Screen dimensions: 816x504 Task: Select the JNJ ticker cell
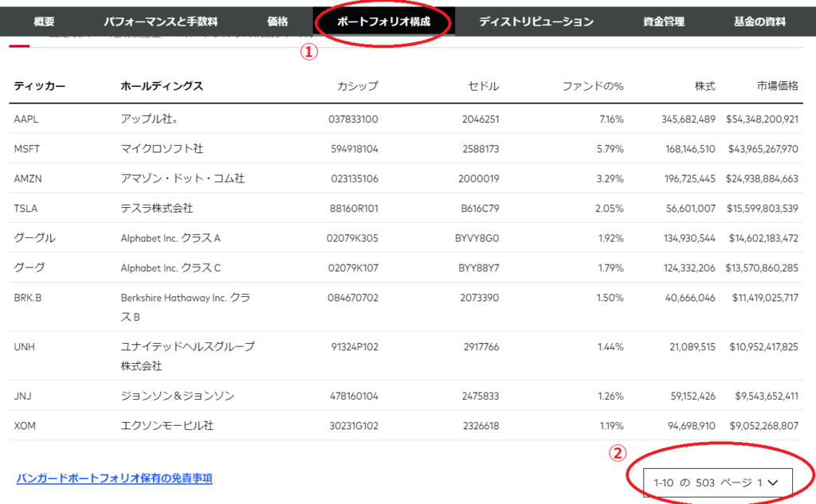[22, 396]
